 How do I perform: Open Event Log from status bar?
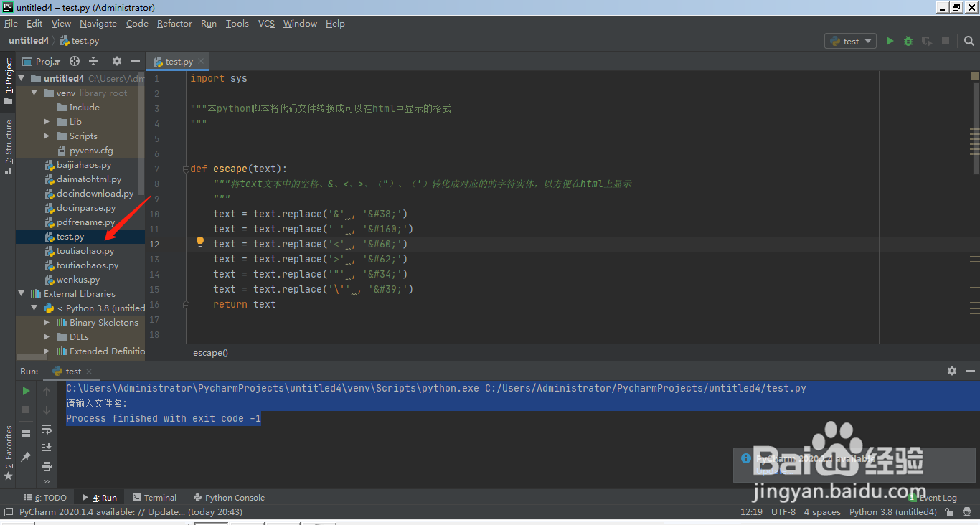tap(932, 498)
